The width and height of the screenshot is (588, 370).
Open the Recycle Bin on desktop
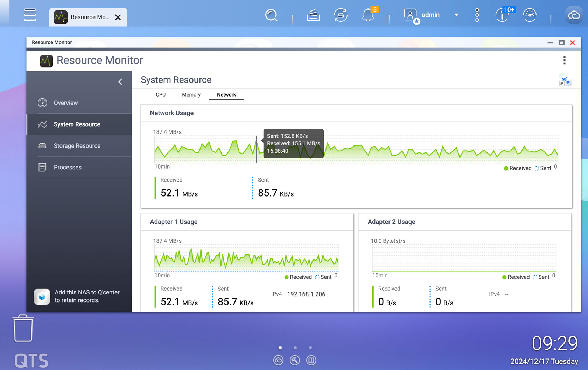tap(23, 328)
